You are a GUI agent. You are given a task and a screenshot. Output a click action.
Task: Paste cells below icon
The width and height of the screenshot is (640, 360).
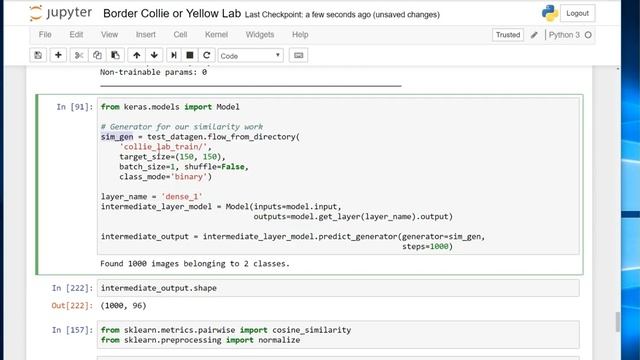click(x=115, y=55)
